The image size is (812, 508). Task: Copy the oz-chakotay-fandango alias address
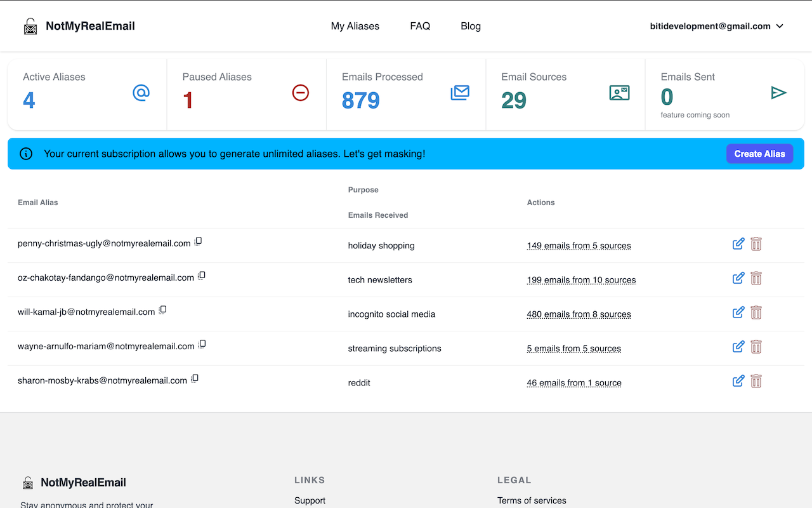tap(202, 276)
